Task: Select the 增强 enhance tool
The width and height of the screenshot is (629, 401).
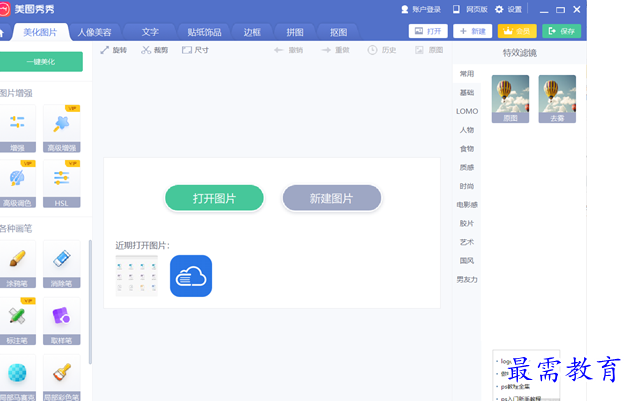Action: pos(17,129)
